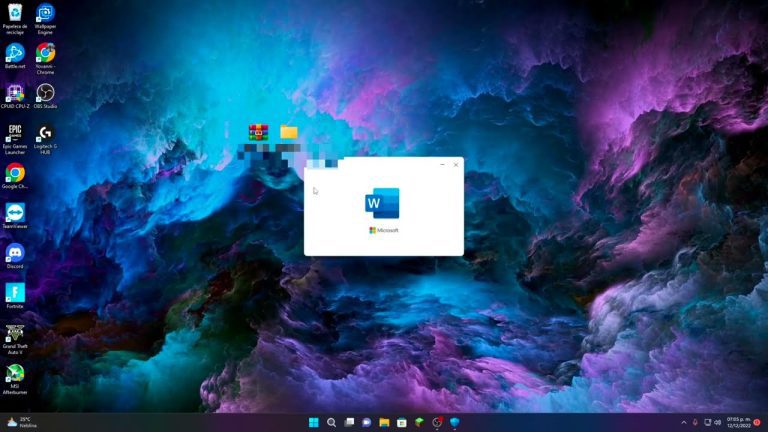Select the WinRAR archive on the desktop
Image resolution: width=768 pixels, height=432 pixels.
coord(259,132)
